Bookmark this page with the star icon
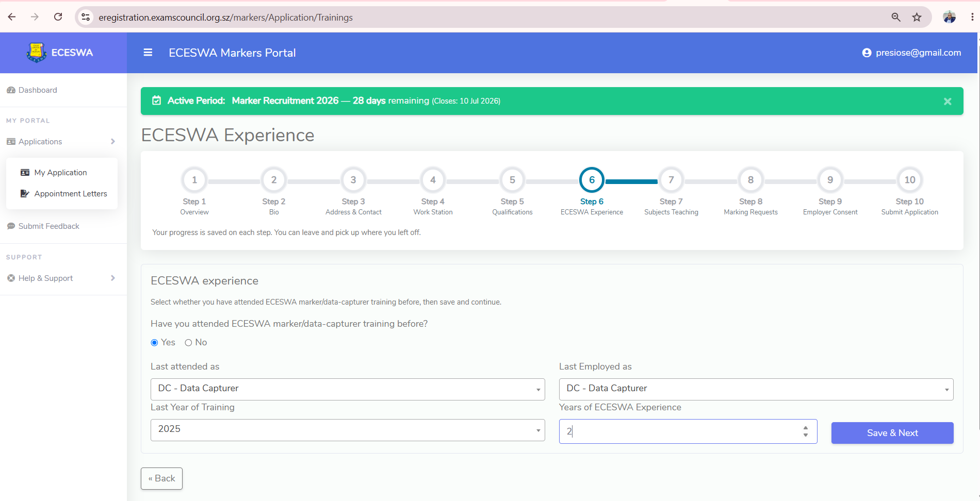The image size is (980, 501). [x=917, y=18]
